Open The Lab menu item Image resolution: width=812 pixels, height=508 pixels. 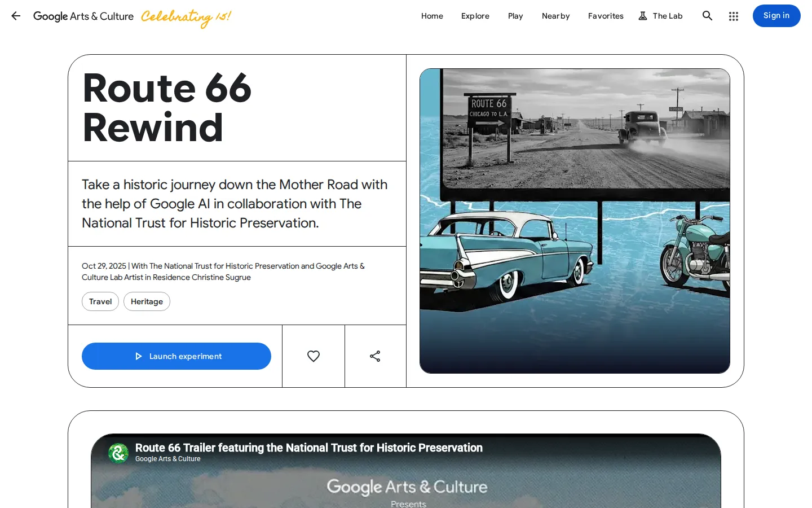pos(660,16)
